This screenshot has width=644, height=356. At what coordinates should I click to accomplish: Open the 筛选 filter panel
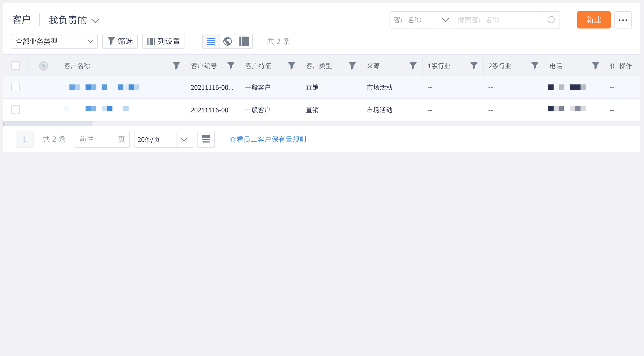point(120,41)
